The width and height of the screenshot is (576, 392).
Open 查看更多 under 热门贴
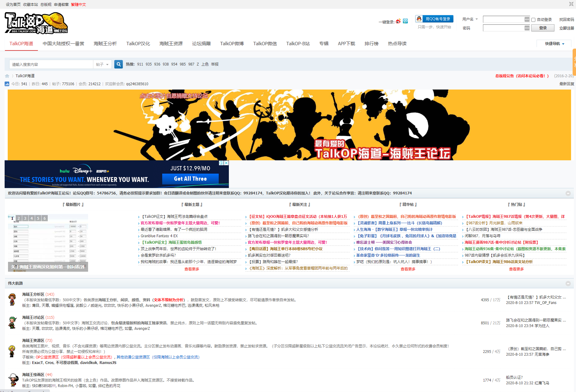click(x=516, y=269)
